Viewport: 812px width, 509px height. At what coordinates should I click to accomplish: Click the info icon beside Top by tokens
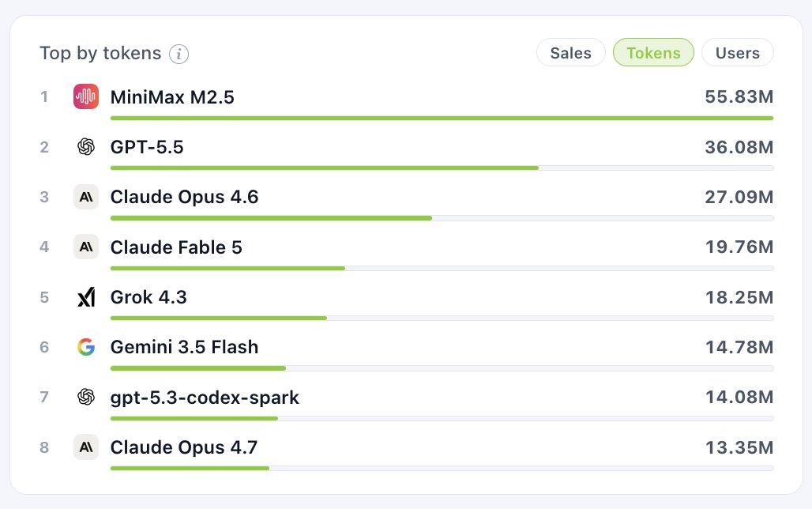point(179,54)
